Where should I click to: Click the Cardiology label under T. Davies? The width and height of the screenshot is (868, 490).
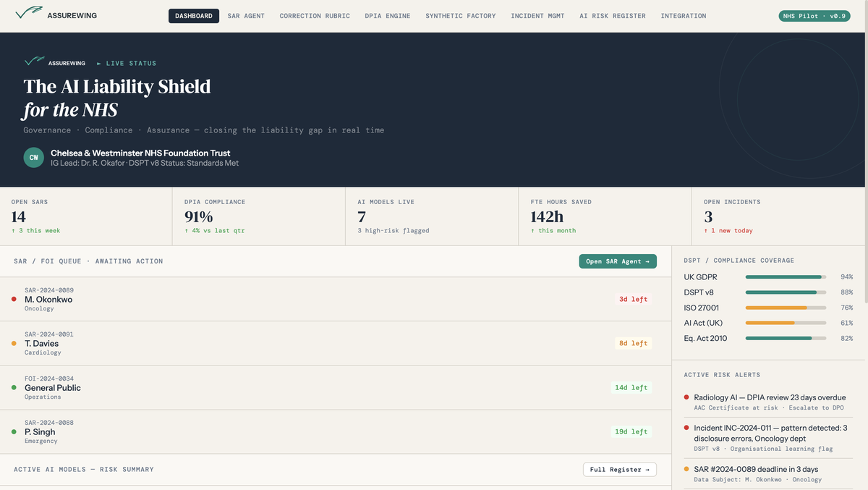43,352
